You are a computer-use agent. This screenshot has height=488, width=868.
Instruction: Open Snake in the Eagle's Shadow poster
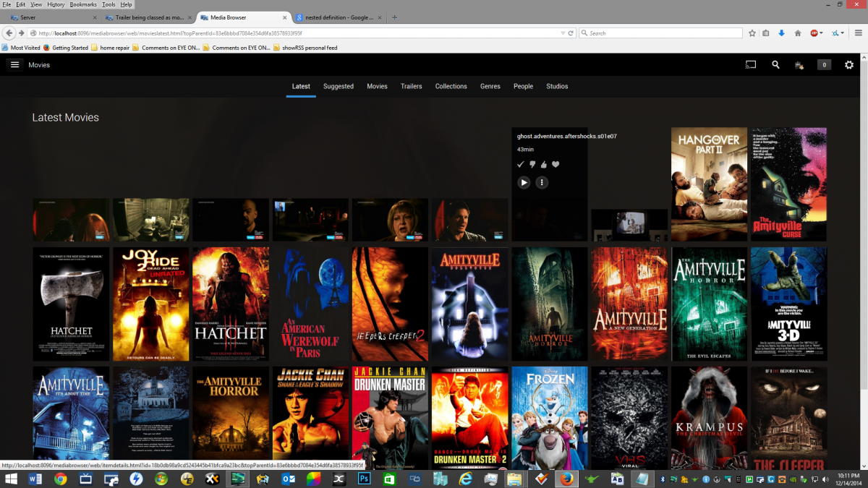310,418
